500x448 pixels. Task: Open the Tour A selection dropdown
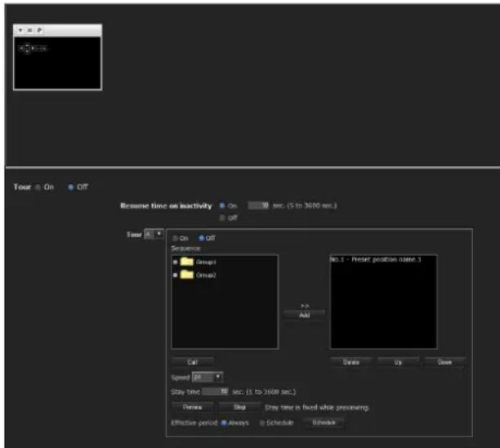pos(154,234)
